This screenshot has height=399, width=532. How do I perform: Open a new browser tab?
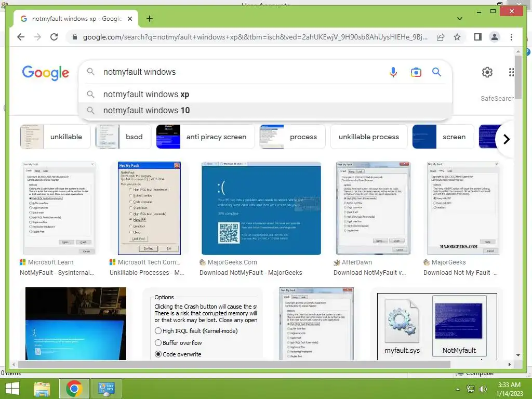pos(149,19)
